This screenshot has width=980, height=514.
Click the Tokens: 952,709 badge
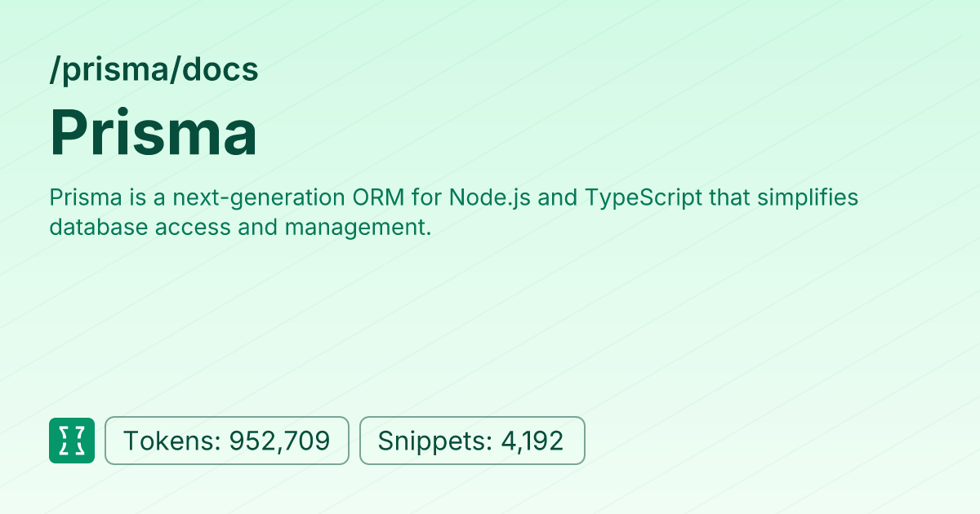(227, 441)
